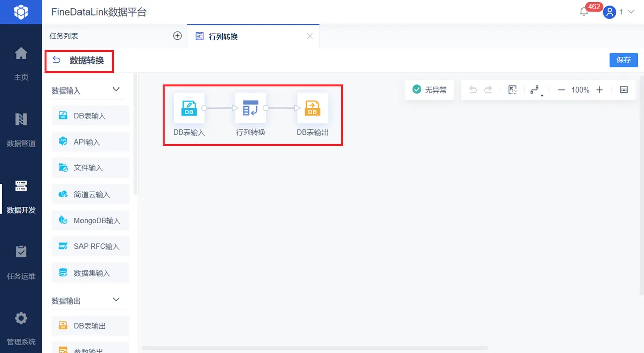Image resolution: width=644 pixels, height=353 pixels.
Task: Open the 任务运维 sidebar section
Action: pyautogui.click(x=21, y=262)
